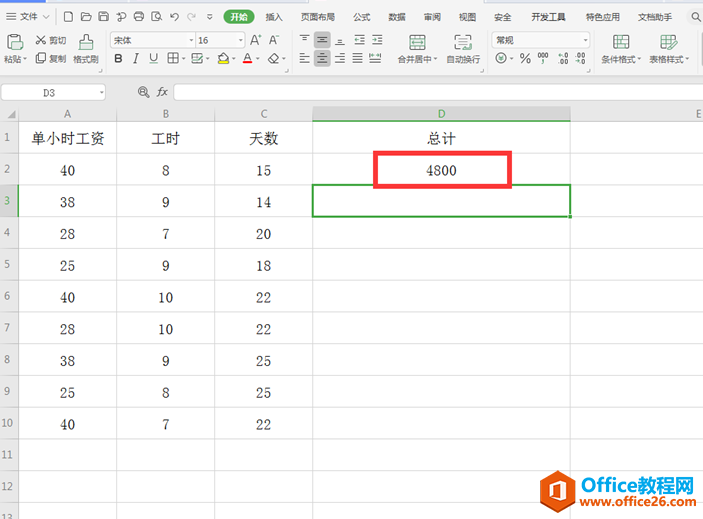Click the Wrap Text (自动换行) button
703x519 pixels.
point(463,49)
